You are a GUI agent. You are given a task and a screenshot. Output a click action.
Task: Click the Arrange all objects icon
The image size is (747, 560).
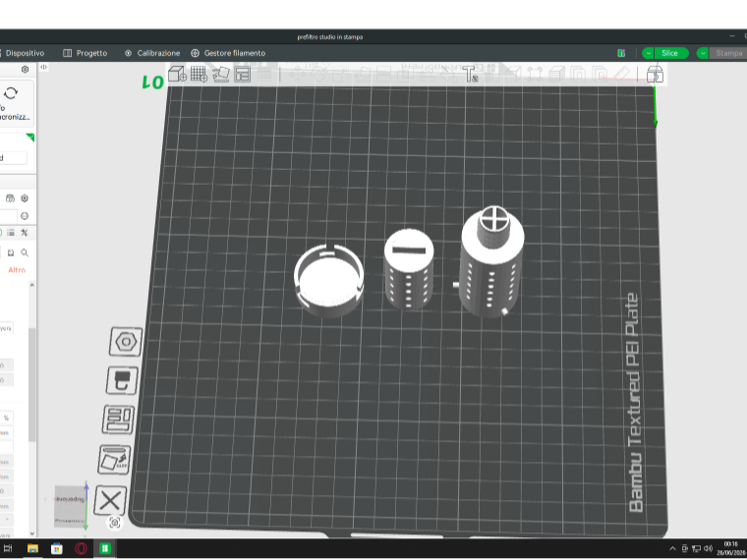[x=243, y=75]
